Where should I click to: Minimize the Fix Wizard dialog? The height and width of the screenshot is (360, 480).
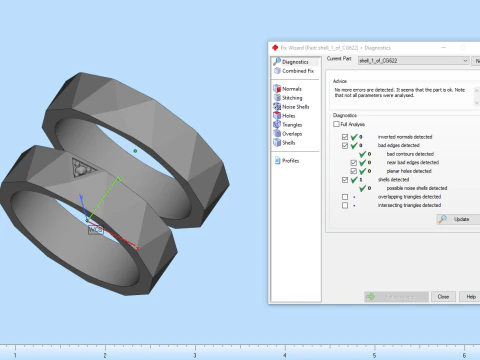coord(444,48)
